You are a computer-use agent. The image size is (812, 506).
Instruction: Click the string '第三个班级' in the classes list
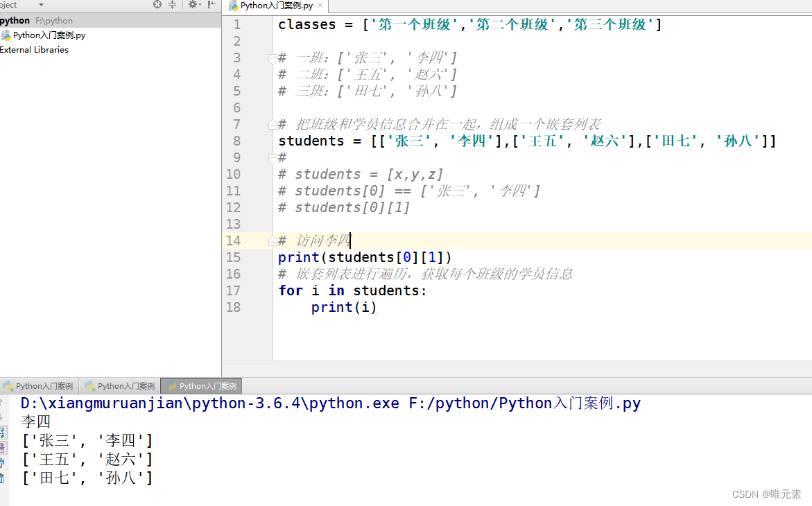click(x=610, y=25)
